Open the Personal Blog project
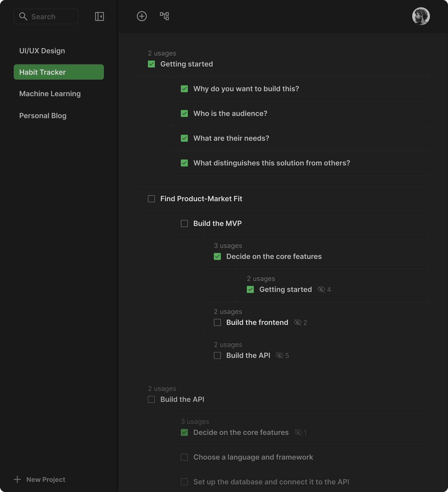This screenshot has height=492, width=448. pyautogui.click(x=43, y=116)
